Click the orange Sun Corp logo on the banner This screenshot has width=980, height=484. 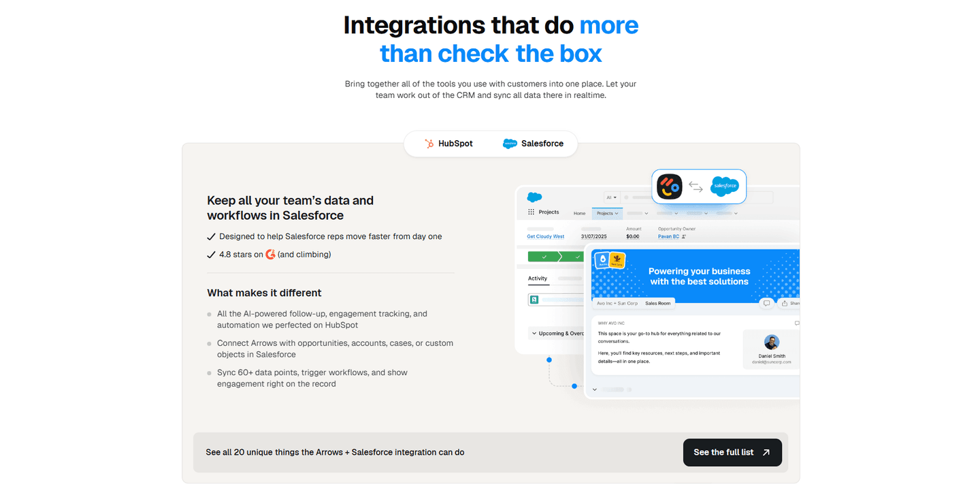click(x=617, y=259)
